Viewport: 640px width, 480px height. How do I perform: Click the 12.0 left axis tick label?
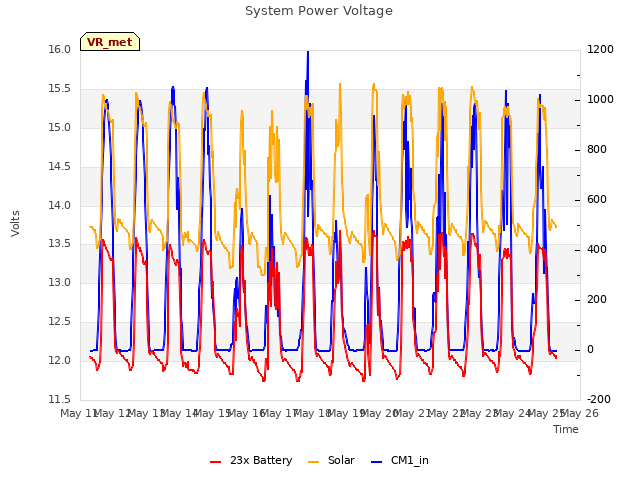point(60,360)
